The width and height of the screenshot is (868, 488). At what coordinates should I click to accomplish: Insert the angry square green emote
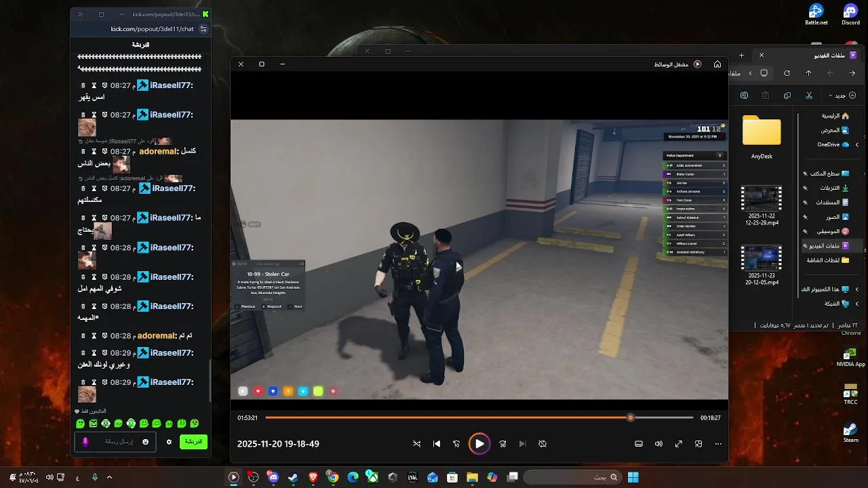click(x=93, y=424)
